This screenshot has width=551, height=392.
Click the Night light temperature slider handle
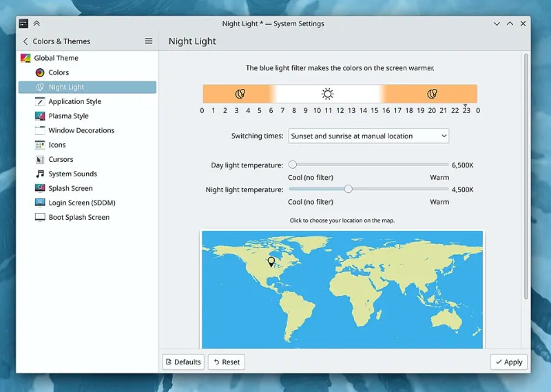(x=348, y=189)
